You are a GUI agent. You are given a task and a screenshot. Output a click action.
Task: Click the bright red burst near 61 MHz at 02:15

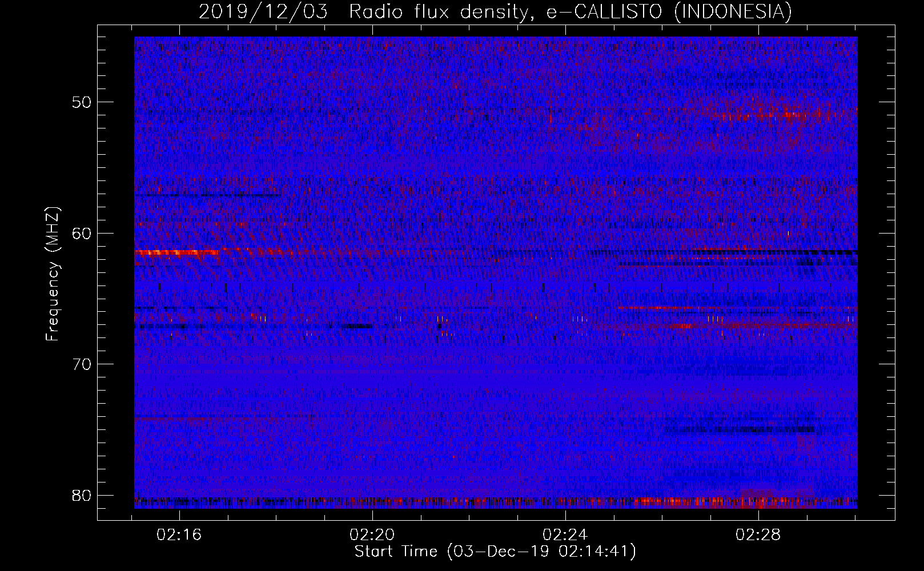177,252
